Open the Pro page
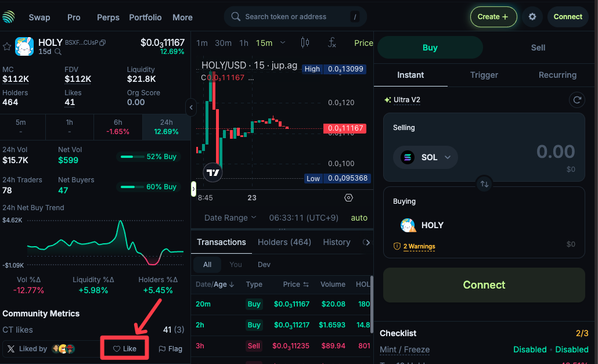 74,17
